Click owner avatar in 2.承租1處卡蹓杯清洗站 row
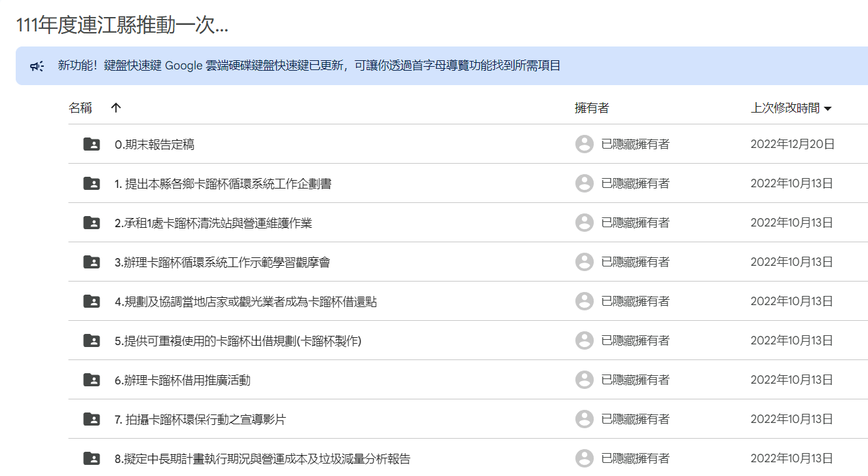This screenshot has width=868, height=476. 585,223
